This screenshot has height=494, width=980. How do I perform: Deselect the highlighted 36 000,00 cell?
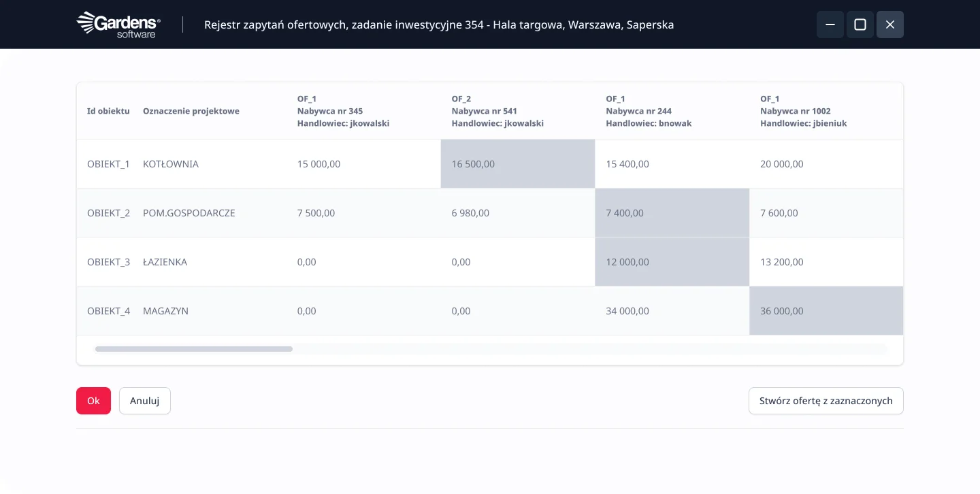[826, 311]
